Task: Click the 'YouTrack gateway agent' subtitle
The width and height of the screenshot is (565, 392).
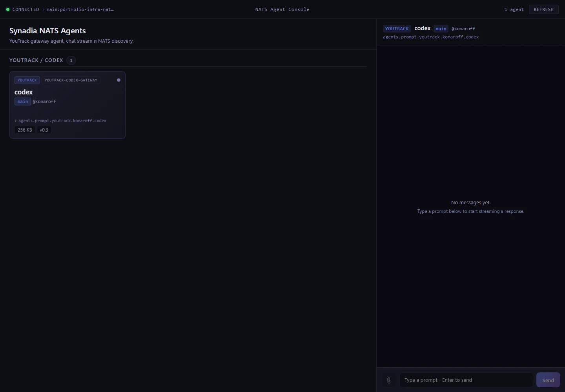Action: click(71, 41)
